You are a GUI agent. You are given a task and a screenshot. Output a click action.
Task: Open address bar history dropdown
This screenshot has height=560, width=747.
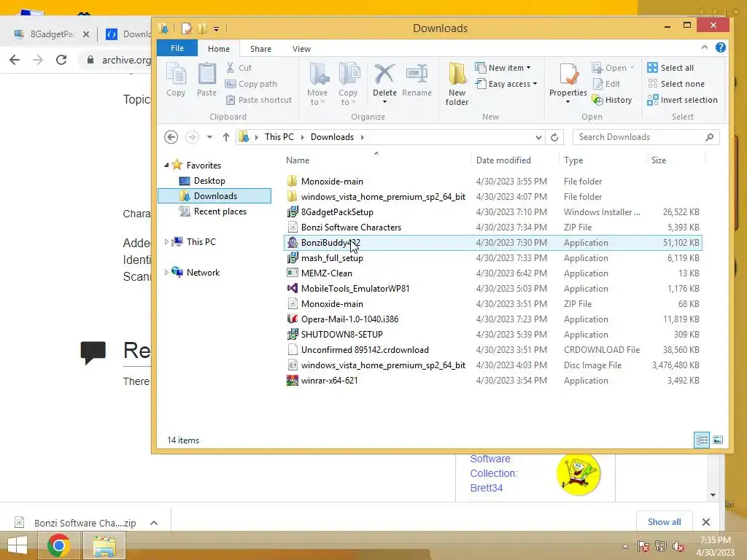538,137
